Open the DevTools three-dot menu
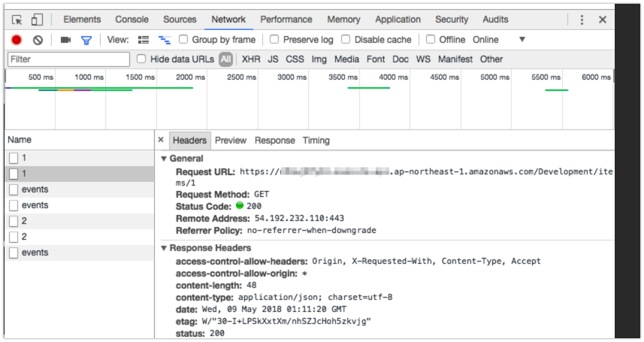Viewport: 644px width, 342px height. (582, 20)
